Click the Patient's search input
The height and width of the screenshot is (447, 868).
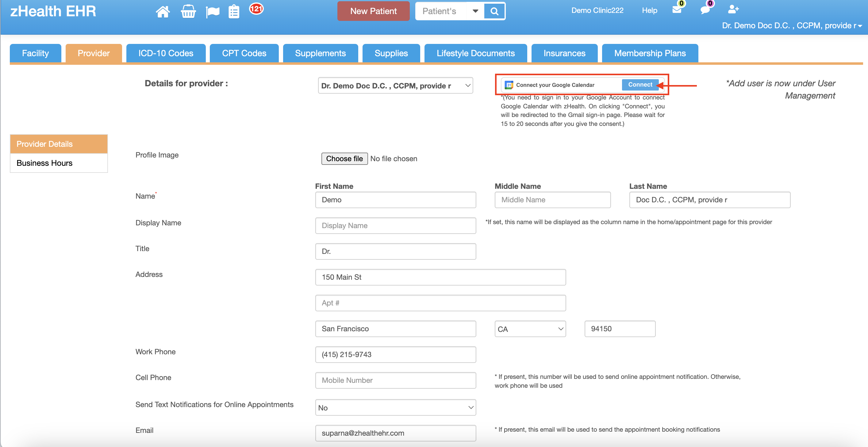pyautogui.click(x=442, y=11)
